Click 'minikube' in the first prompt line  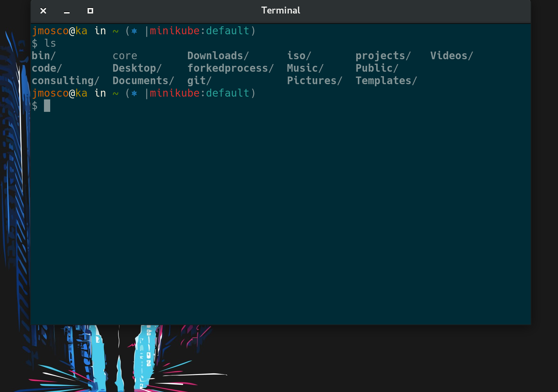coord(175,31)
